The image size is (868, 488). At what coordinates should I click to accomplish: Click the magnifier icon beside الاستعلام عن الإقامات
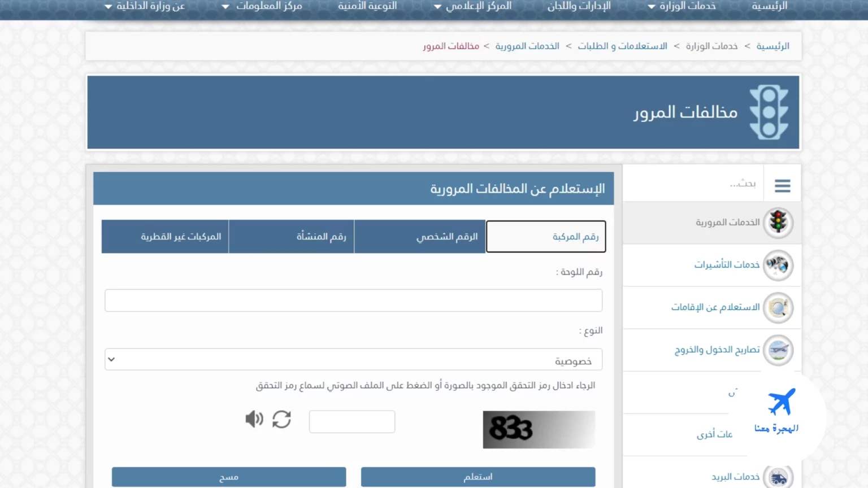(x=778, y=308)
